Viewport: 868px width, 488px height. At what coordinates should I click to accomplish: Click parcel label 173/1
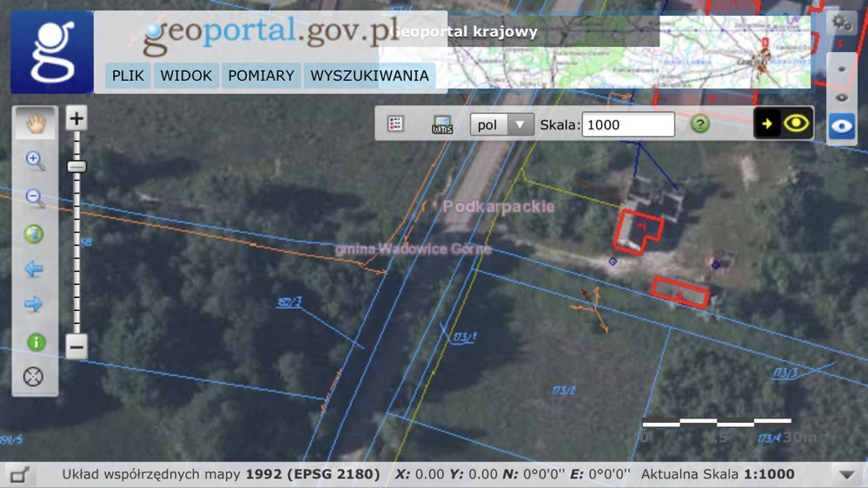(465, 338)
